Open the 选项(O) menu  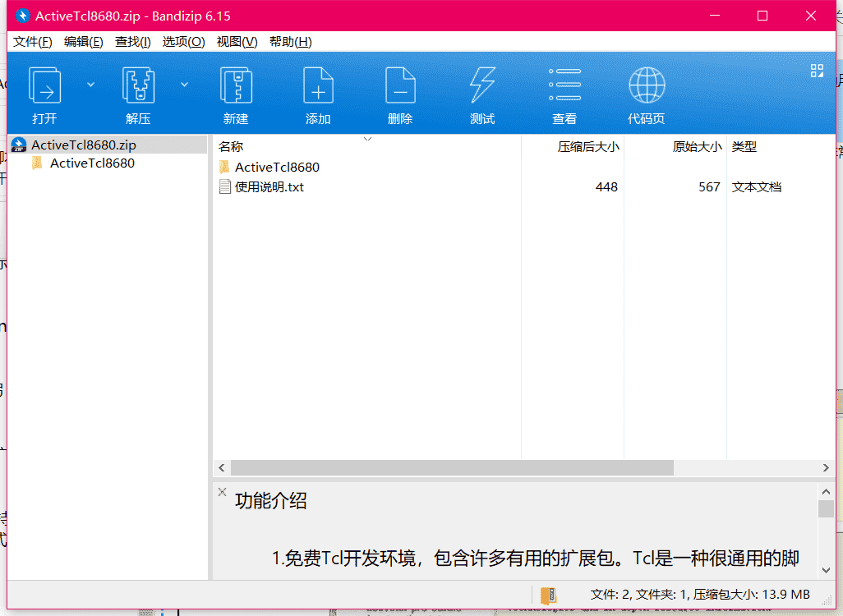tap(183, 42)
